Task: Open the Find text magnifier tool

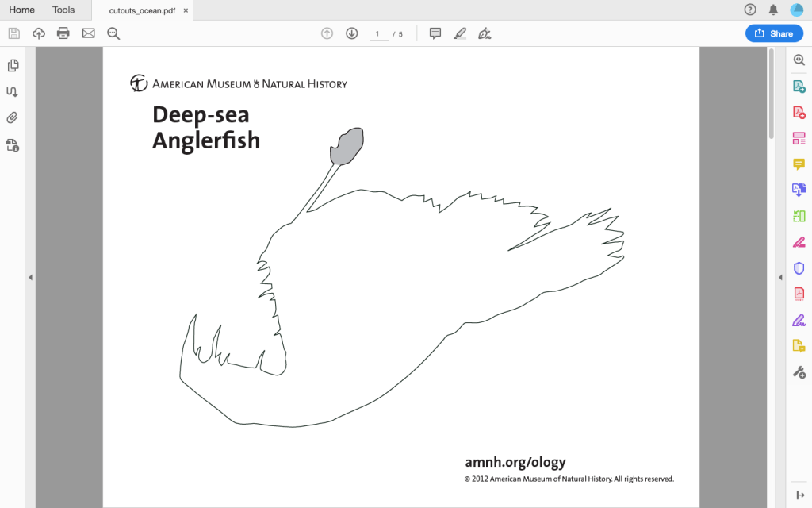Action: [113, 33]
